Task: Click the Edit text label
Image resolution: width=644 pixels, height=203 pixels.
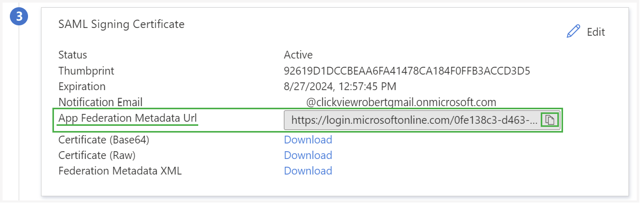Action: tap(596, 32)
